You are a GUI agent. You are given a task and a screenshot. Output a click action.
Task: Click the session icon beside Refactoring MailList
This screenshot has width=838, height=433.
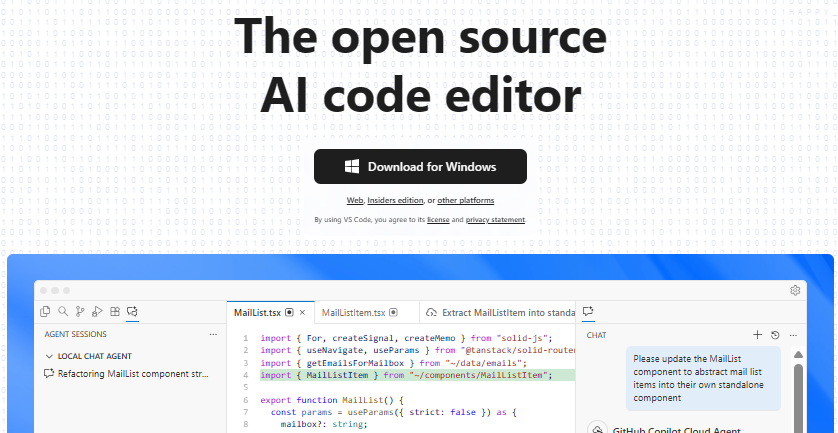[49, 374]
